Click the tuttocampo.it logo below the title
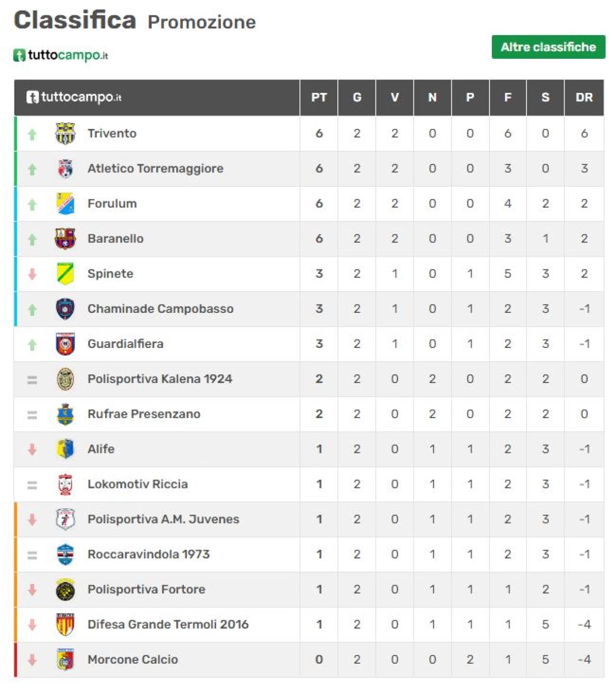 (61, 55)
